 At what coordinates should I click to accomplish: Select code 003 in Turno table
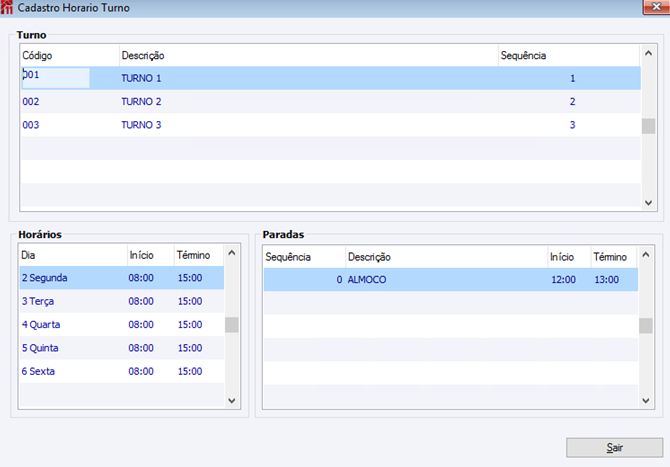[x=31, y=125]
